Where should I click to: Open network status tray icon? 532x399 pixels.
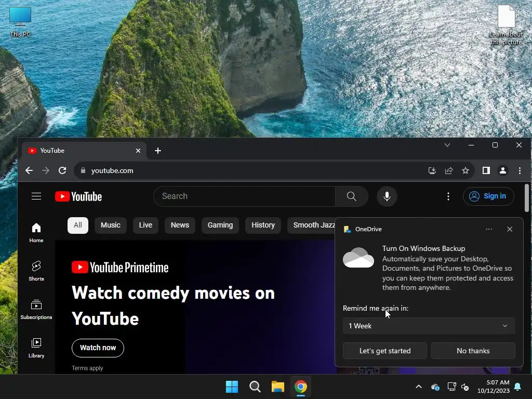(451, 387)
